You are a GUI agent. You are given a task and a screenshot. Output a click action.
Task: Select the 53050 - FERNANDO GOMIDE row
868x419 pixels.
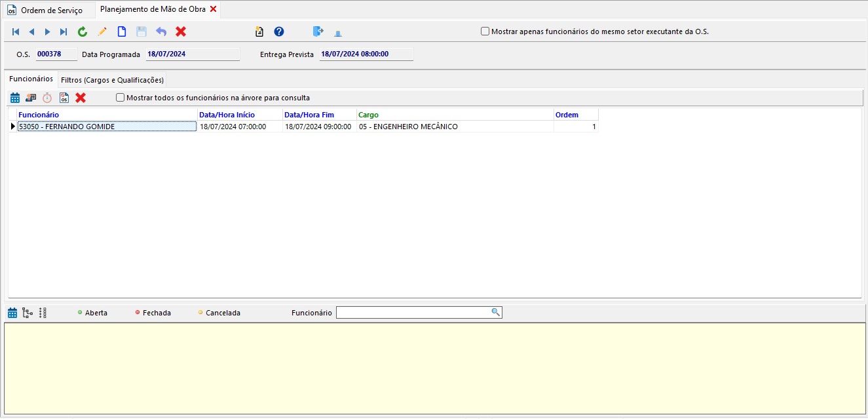pos(106,127)
